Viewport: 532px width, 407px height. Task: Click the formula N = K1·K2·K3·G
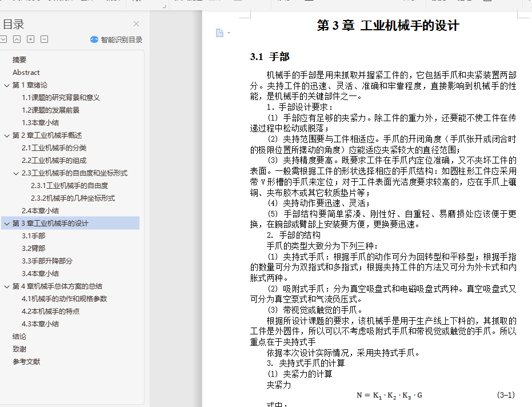click(390, 395)
